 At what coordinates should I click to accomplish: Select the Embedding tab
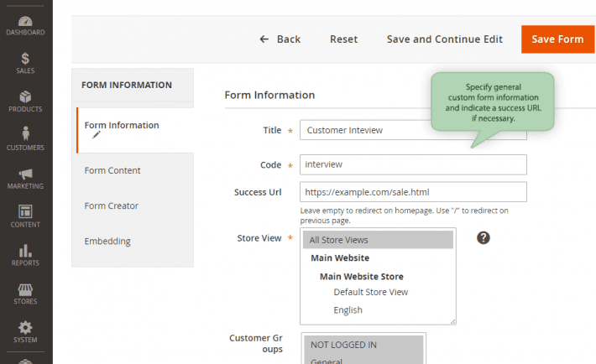[x=107, y=241]
